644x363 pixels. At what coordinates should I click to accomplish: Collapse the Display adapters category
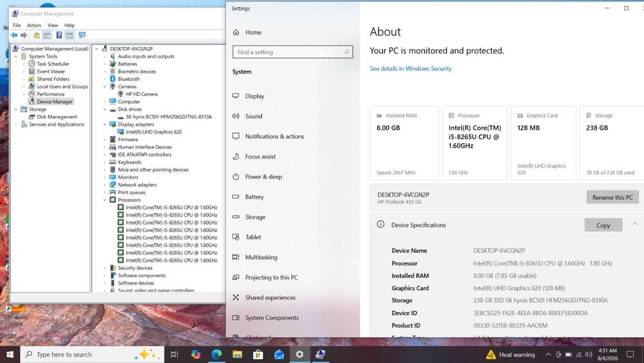pyautogui.click(x=105, y=124)
